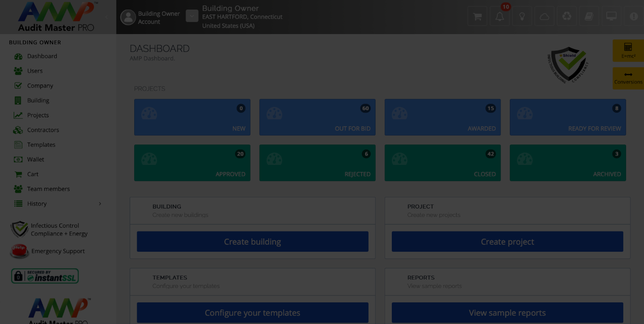Click the Create building button
The width and height of the screenshot is (644, 324).
[x=252, y=241]
